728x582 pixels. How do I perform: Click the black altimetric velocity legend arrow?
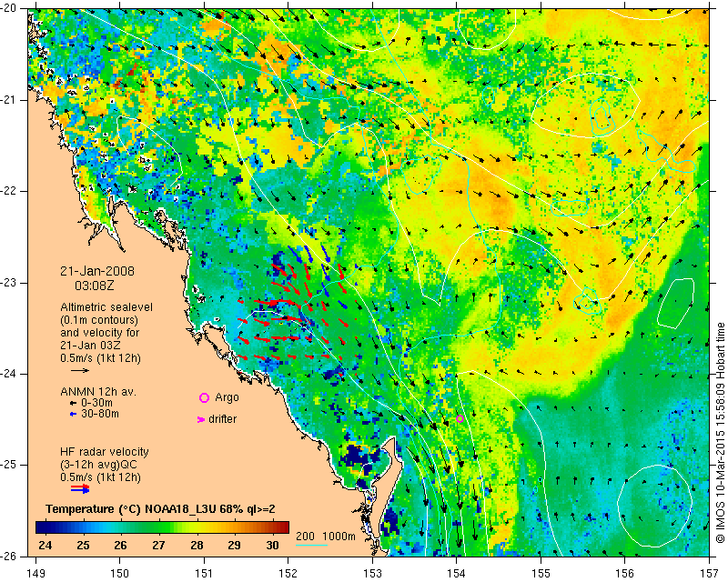pos(80,370)
